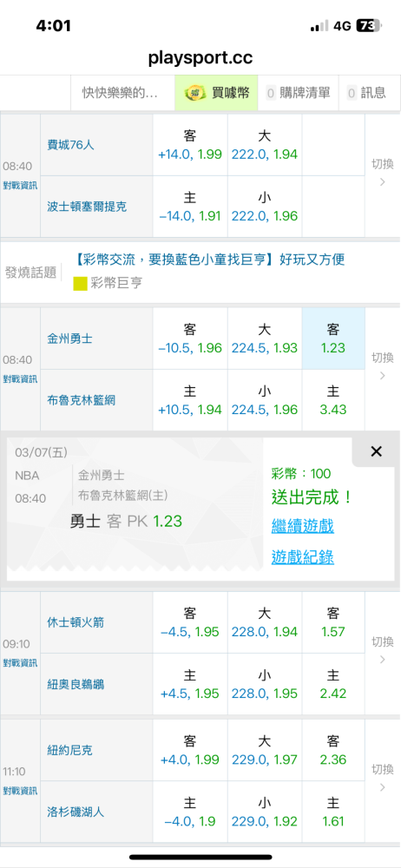Expand 切換 for 火箭 vs 鵜鶘 game
The width and height of the screenshot is (401, 868).
382,650
